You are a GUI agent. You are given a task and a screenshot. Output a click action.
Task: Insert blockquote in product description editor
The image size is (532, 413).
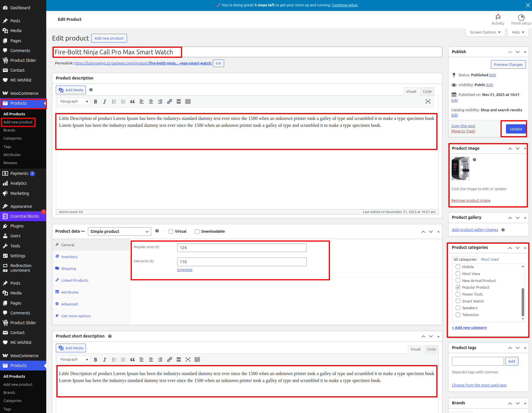pos(132,101)
